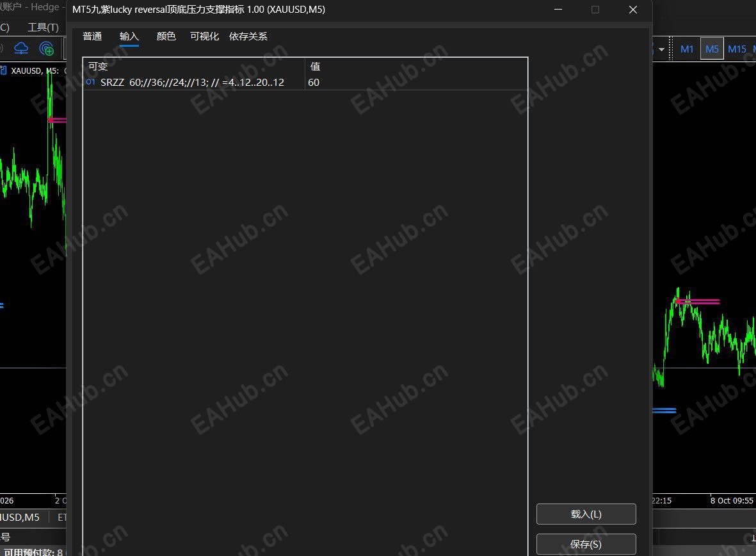Screen dimensions: 756x556
Task: Minimize the indicator properties dialog
Action: coord(558,10)
